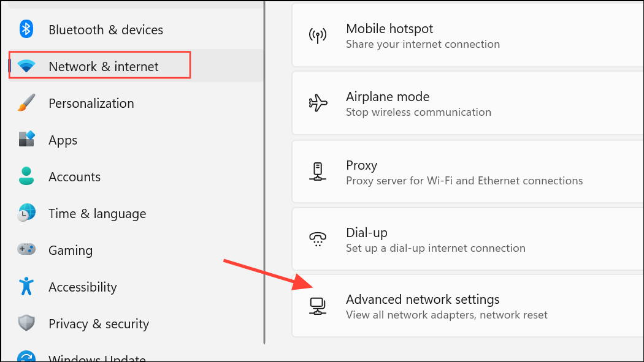Click the Privacy & security shield icon
The width and height of the screenshot is (644, 362).
click(x=26, y=323)
